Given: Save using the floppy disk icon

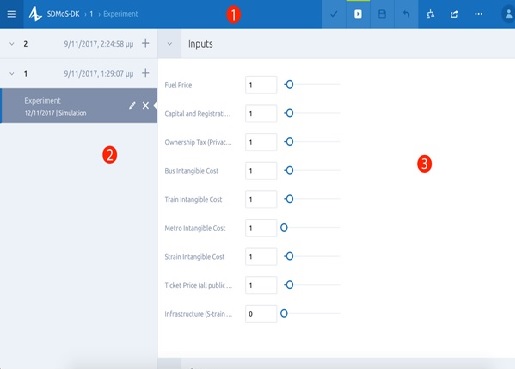Looking at the screenshot, I should [x=382, y=14].
